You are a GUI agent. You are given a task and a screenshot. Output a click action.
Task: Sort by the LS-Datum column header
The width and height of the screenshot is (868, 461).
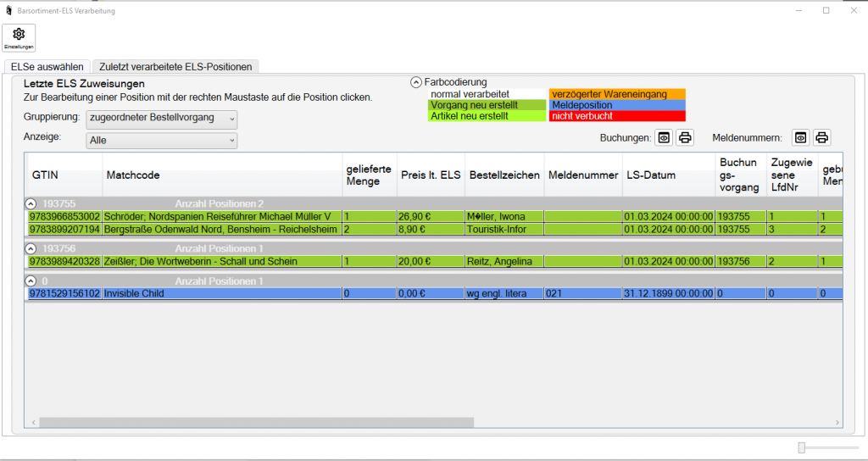[651, 175]
